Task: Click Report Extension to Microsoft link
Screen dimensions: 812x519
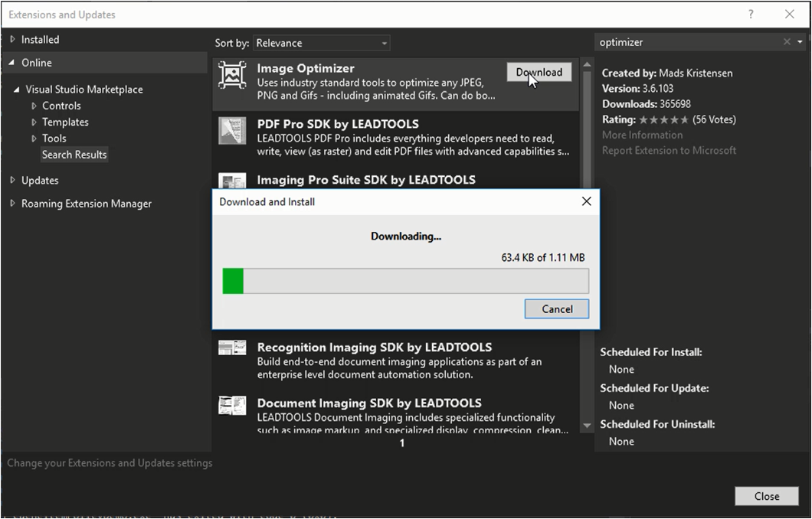Action: [669, 151]
